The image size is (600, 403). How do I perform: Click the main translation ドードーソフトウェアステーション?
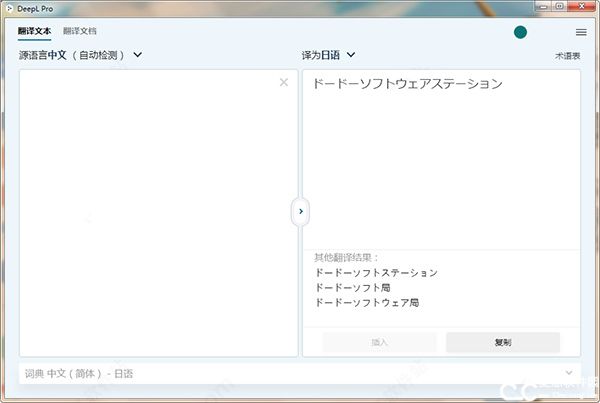coord(408,83)
